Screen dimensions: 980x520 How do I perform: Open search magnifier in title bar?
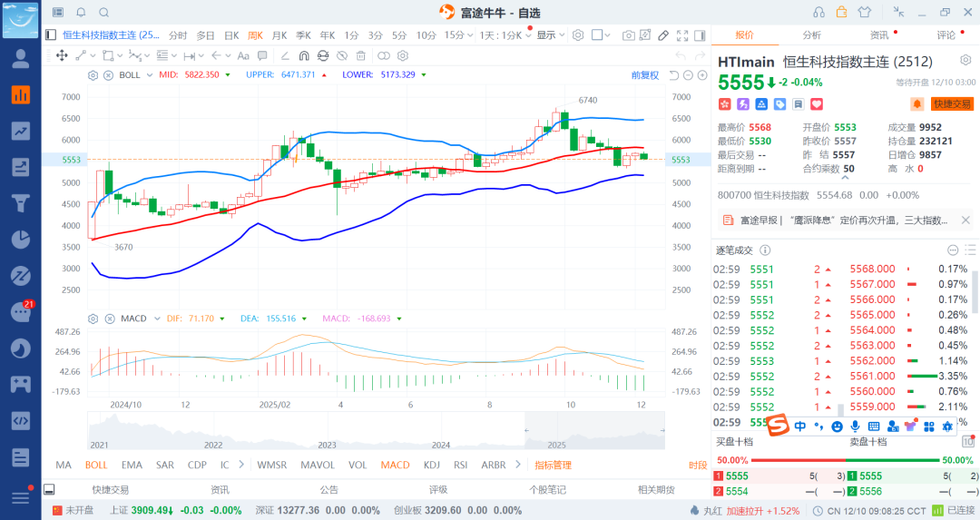pos(104,13)
